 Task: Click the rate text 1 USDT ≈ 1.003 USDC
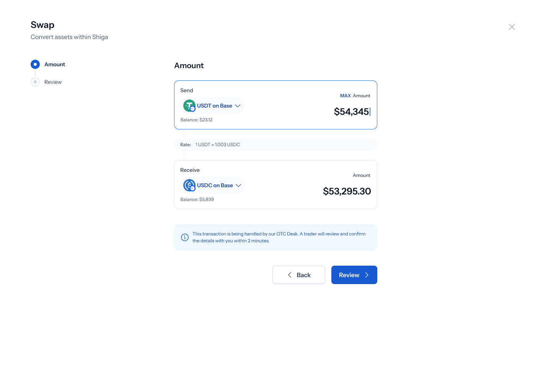tap(218, 145)
